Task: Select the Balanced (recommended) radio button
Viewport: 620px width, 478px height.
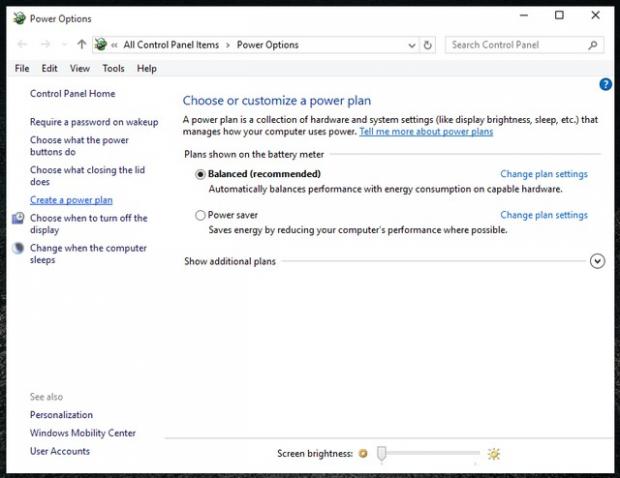Action: [x=200, y=174]
